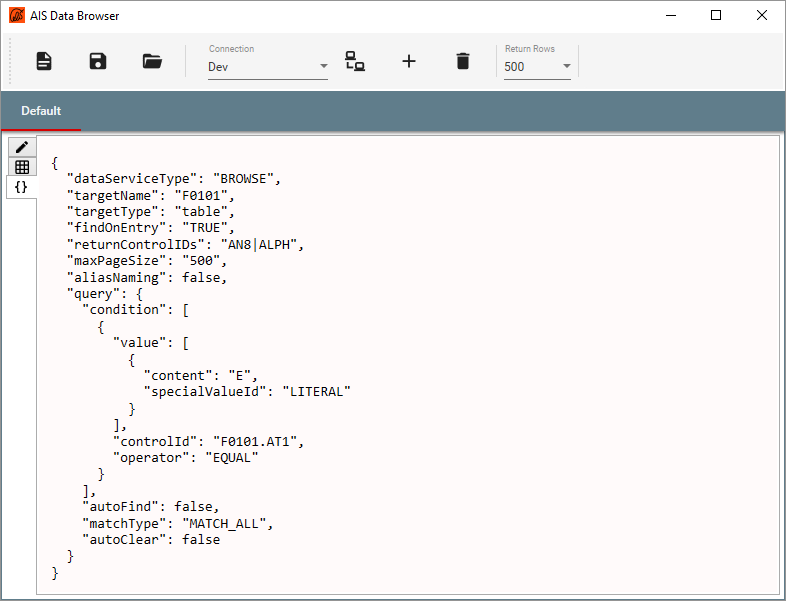Select the Default tab

coord(41,111)
